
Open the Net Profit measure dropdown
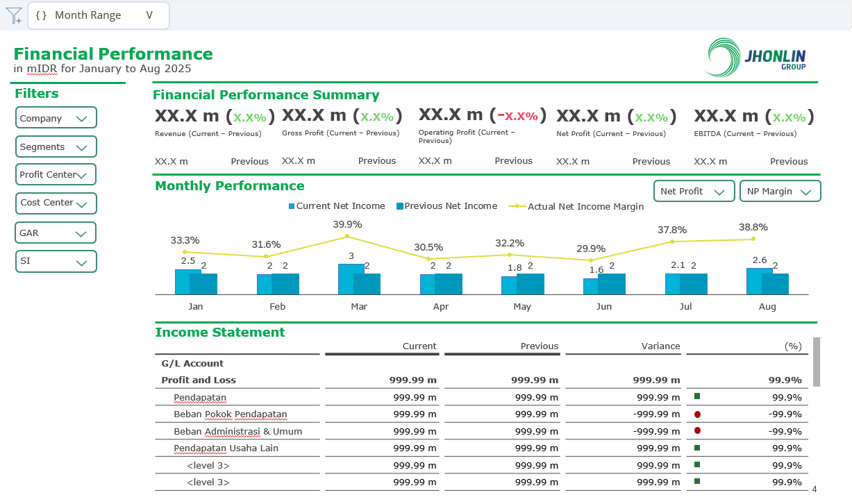click(694, 191)
